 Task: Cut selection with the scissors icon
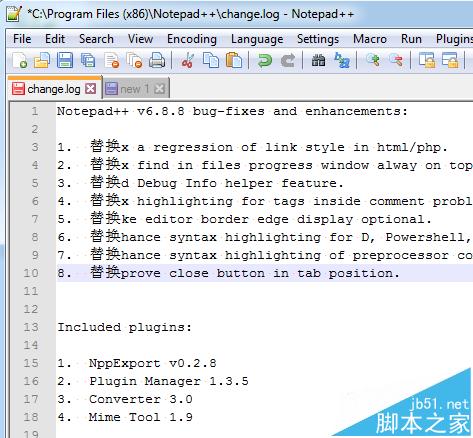pos(187,61)
